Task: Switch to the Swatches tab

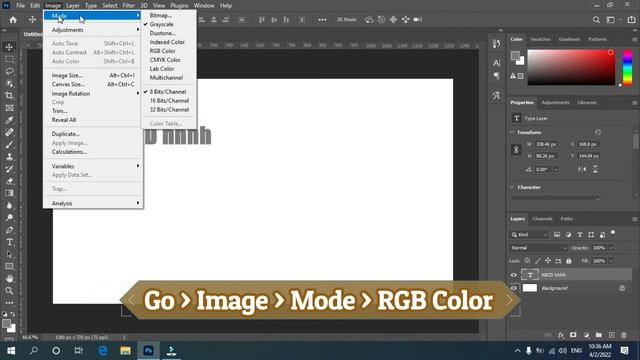Action: pos(540,39)
